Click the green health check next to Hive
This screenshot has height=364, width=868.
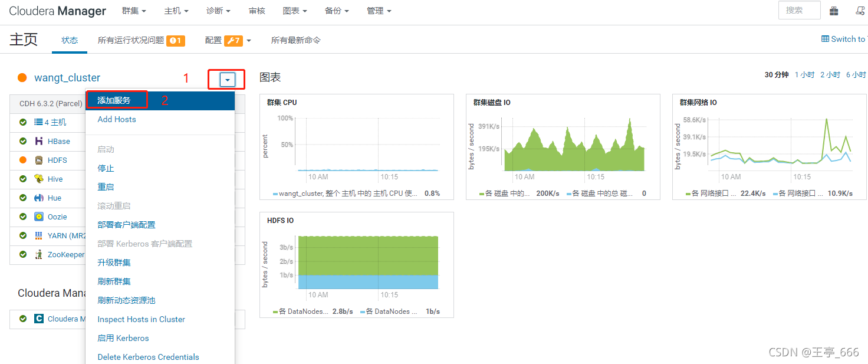pos(23,179)
